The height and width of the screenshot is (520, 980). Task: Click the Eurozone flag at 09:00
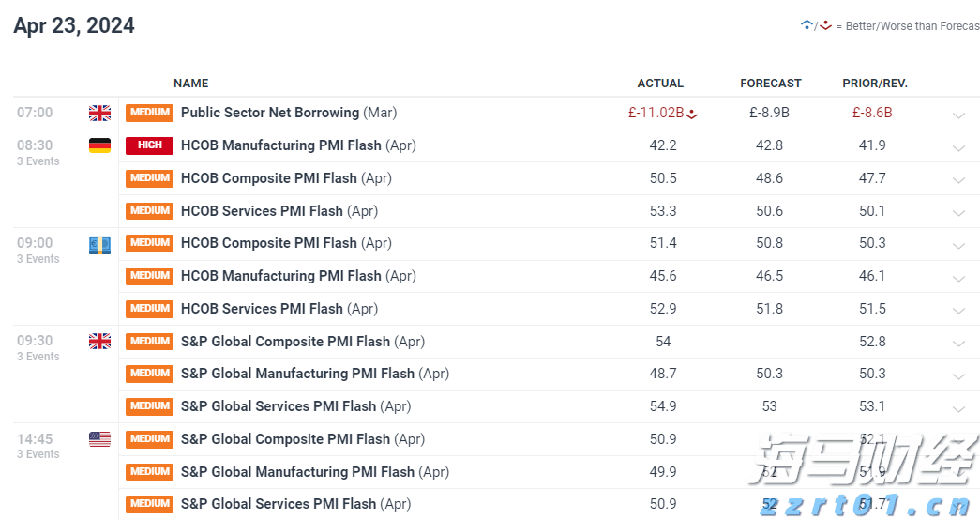coord(99,244)
